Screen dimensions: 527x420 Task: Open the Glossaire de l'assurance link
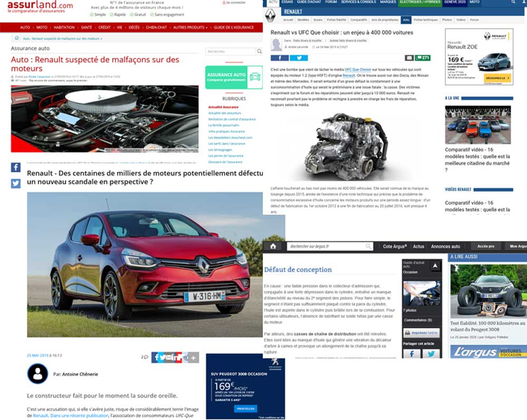(225, 162)
